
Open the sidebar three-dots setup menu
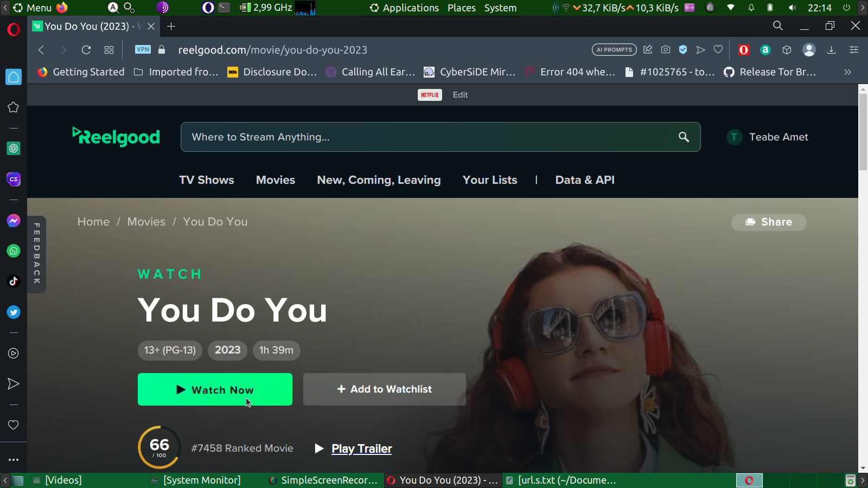(14, 460)
